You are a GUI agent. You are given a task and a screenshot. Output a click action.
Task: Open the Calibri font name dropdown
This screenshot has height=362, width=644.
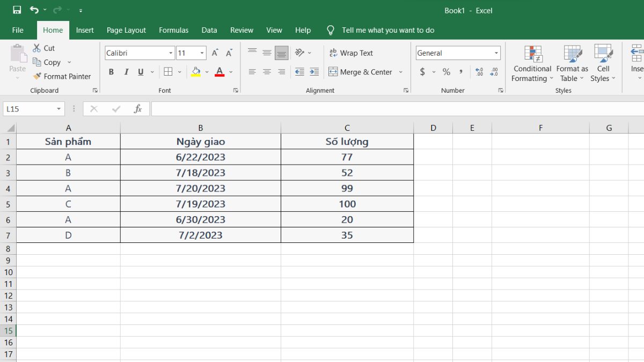coord(171,53)
